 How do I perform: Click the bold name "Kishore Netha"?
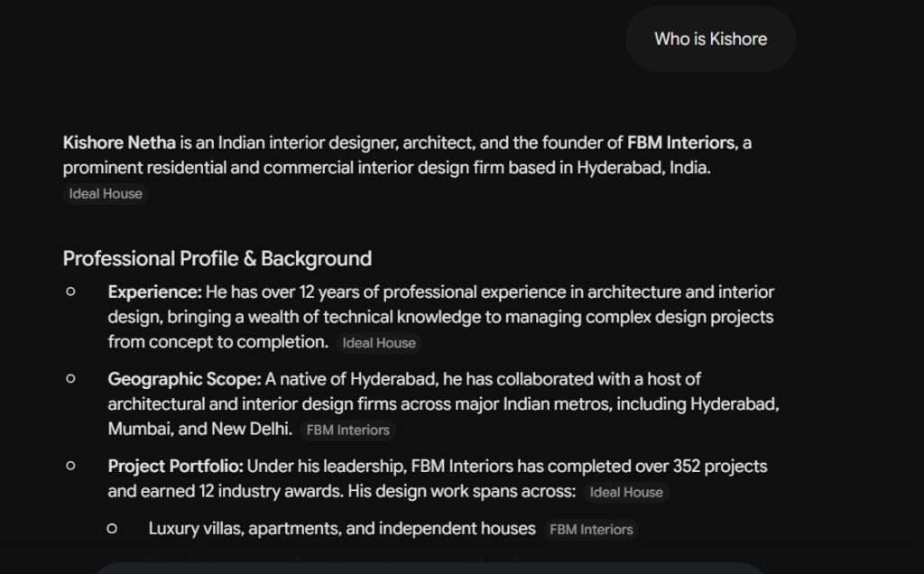coord(119,143)
